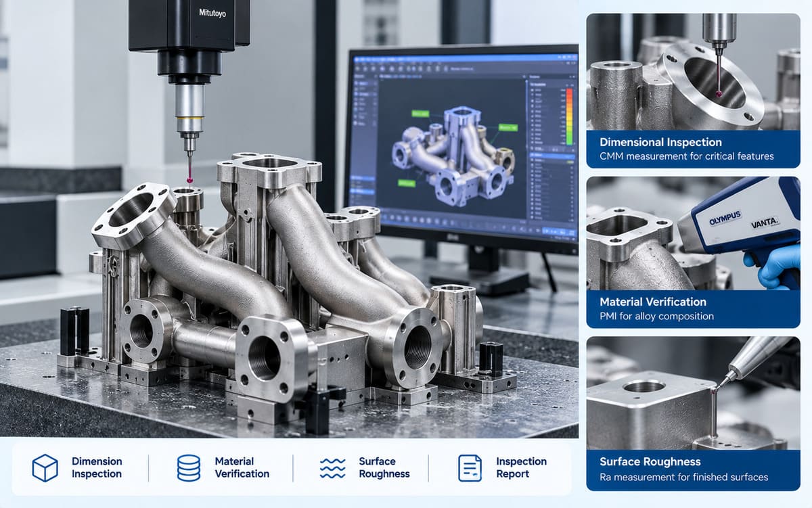
Task: Open the CMM probe thumbnail above Dimensional Inspection
Action: click(x=693, y=72)
